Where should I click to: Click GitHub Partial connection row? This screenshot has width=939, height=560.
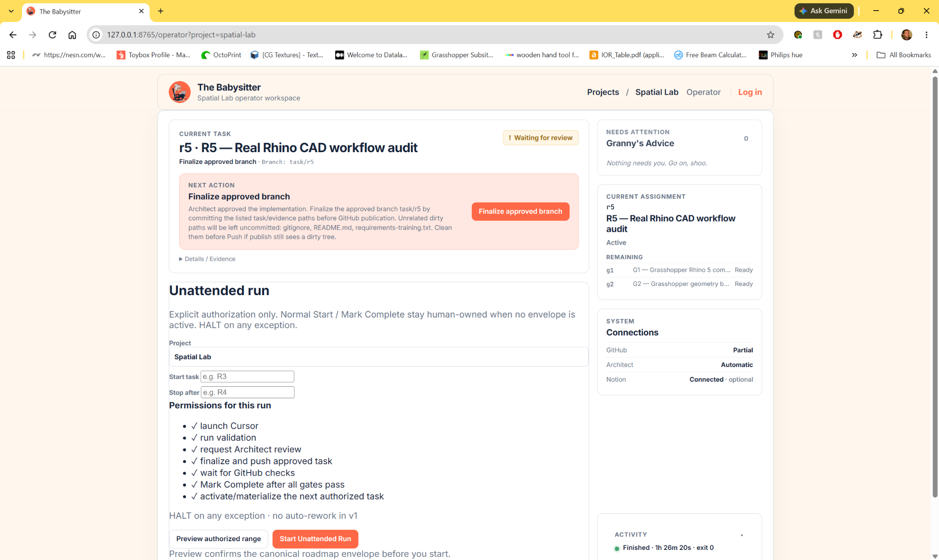tap(679, 350)
